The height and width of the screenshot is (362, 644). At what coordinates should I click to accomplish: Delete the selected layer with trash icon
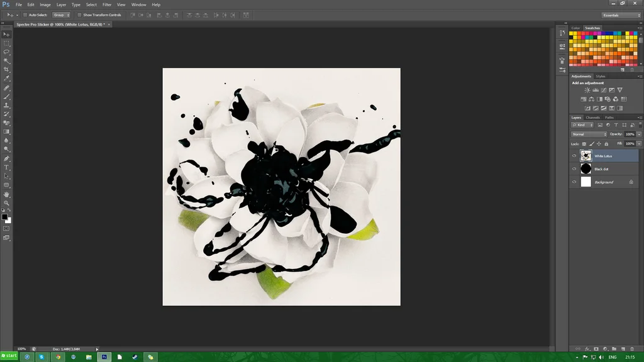(x=632, y=349)
